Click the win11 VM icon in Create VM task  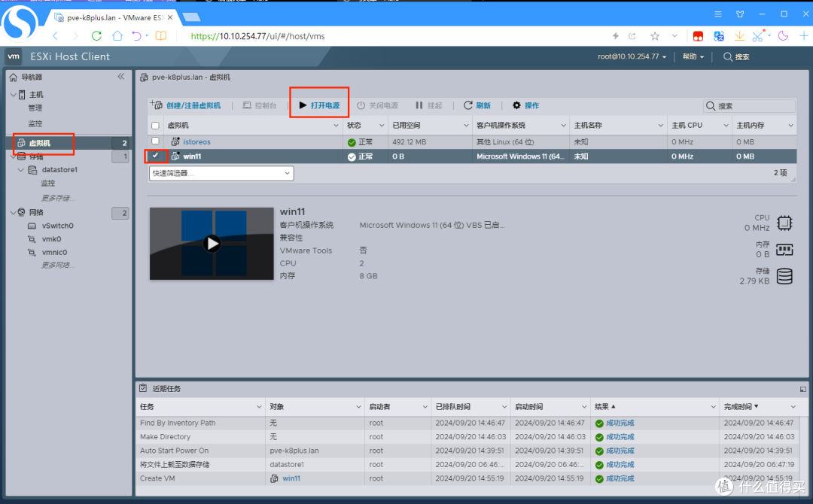274,478
